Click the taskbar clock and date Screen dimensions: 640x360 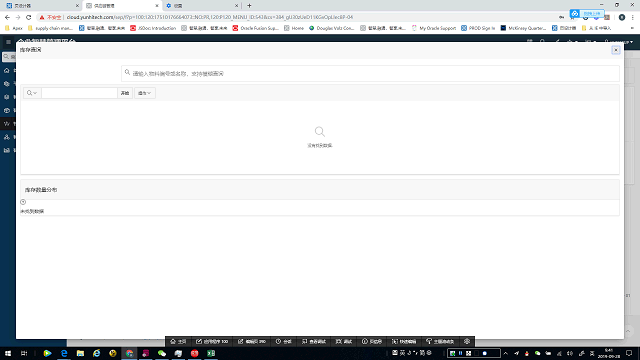tap(609, 353)
